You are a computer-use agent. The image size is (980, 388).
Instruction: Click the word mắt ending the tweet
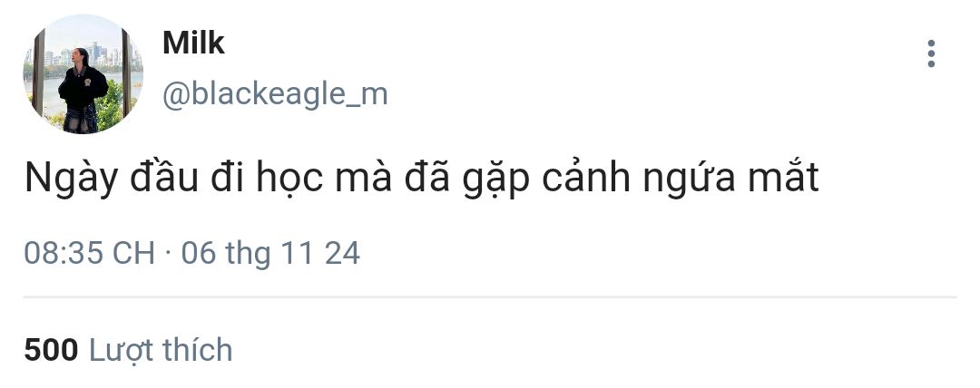click(778, 178)
